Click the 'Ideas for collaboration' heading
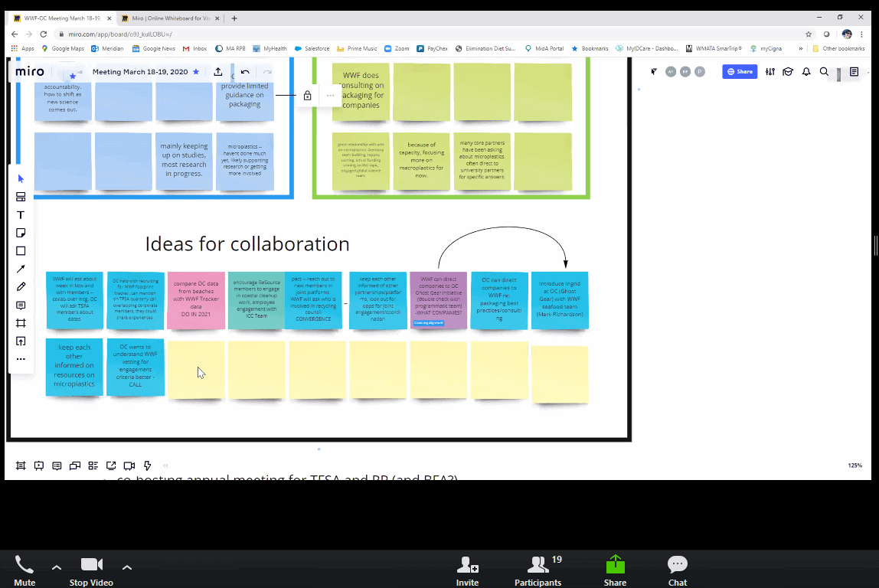 (x=247, y=243)
